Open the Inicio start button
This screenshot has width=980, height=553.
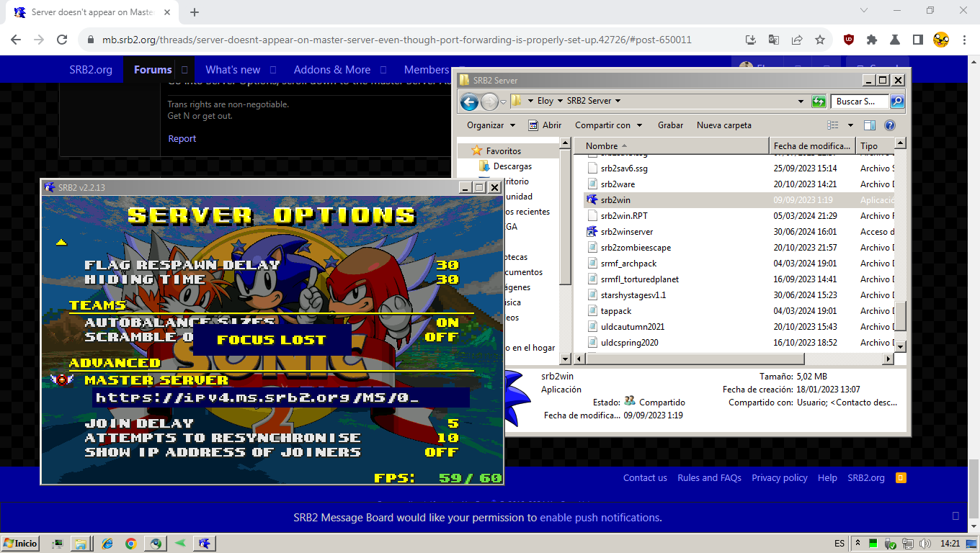[x=20, y=544]
